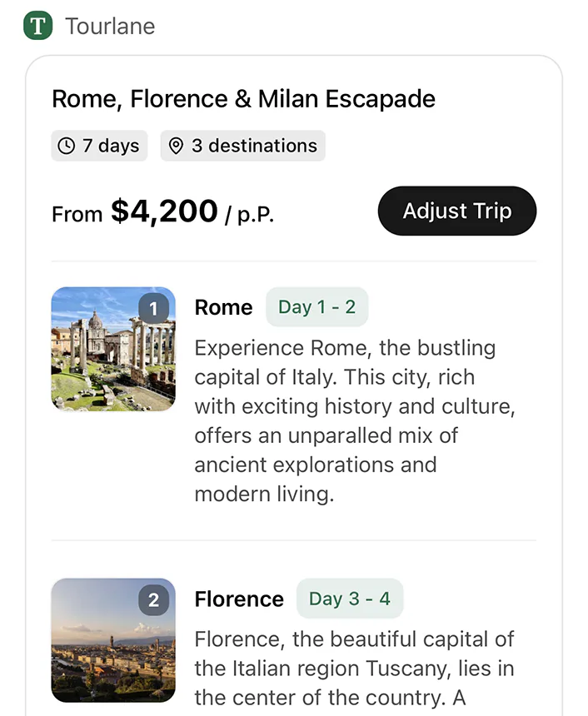Click the From $4,200 price label
The image size is (588, 716).
click(135, 211)
